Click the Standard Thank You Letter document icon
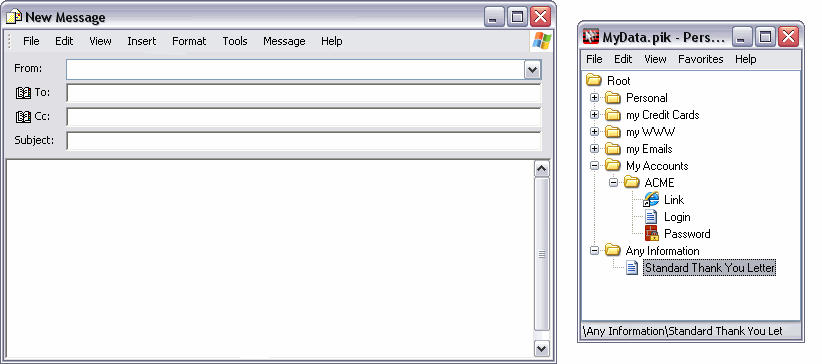 tap(632, 267)
